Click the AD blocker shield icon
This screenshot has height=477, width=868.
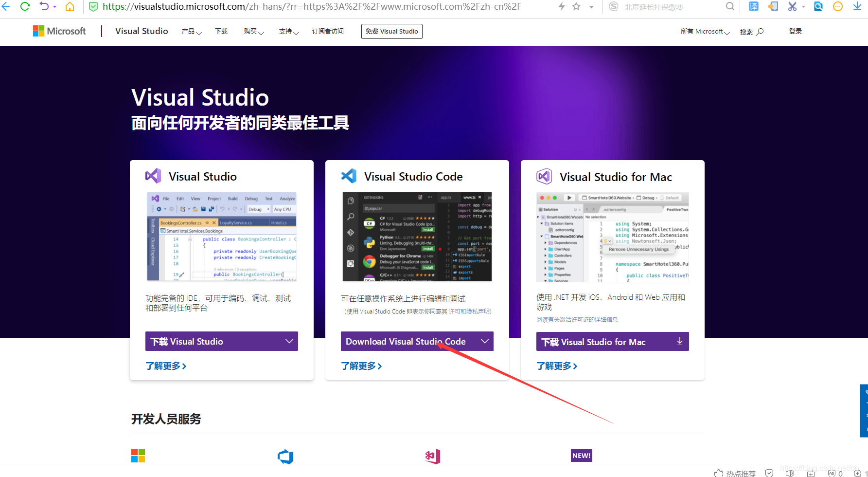tap(832, 473)
